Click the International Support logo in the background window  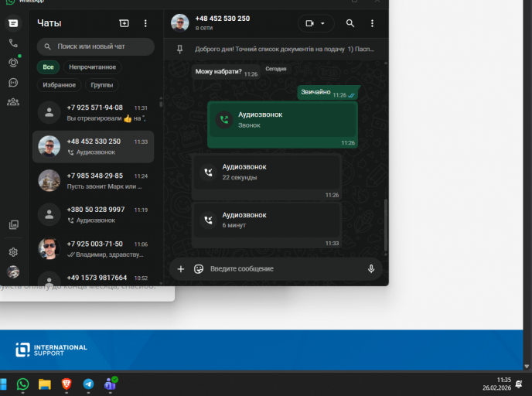point(51,350)
